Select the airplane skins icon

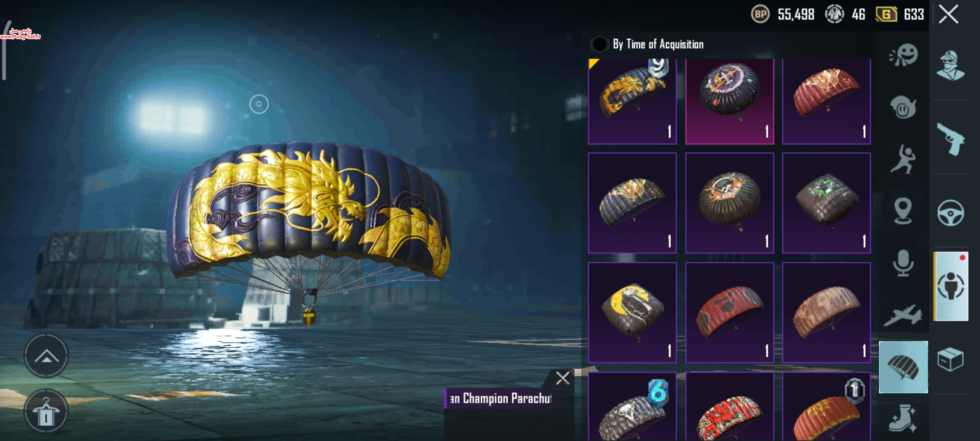903,316
